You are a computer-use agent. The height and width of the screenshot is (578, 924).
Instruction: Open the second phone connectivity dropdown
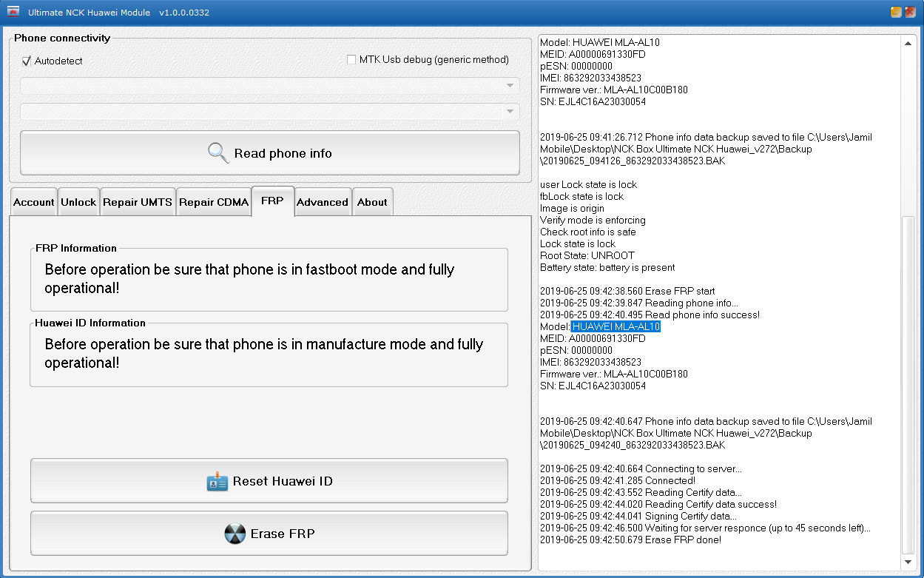point(270,112)
